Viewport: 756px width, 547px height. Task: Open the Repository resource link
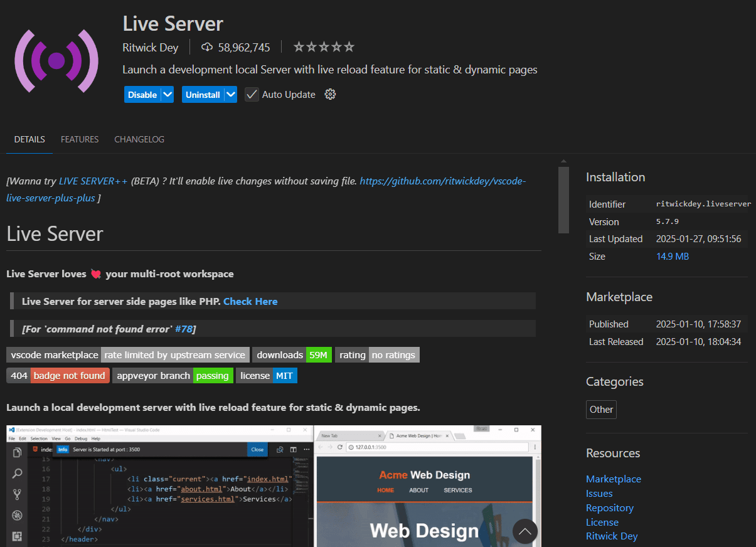pyautogui.click(x=610, y=508)
